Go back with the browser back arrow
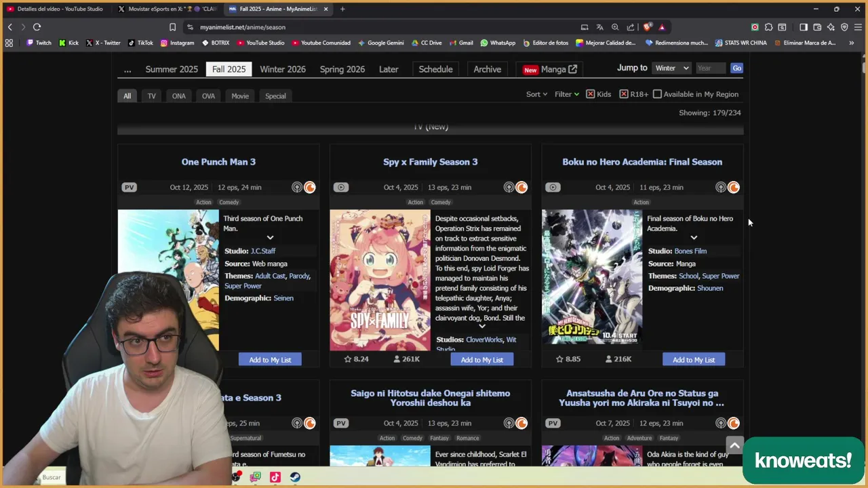The image size is (868, 488). coord(9,27)
